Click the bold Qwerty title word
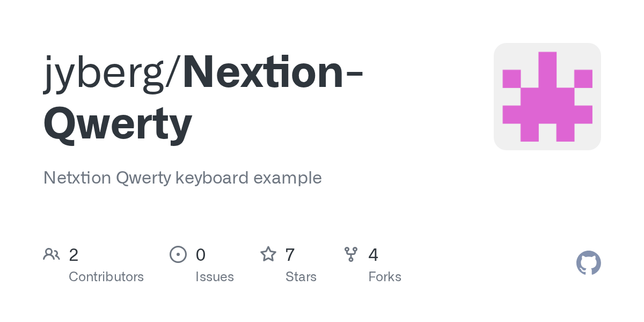This screenshot has width=644, height=322. click(x=118, y=125)
